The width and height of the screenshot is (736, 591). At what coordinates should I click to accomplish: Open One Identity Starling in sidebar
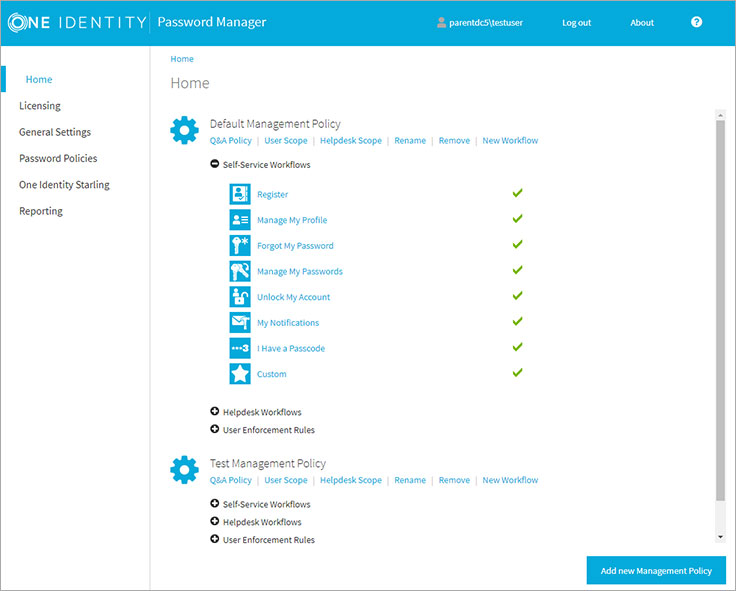coord(64,184)
